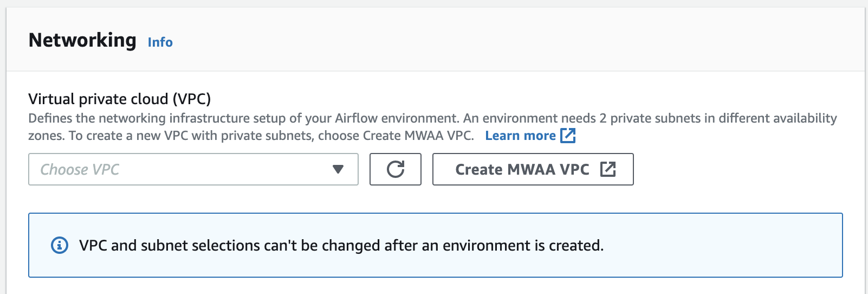Click the Choose VPC placeholder text
The height and width of the screenshot is (294, 868).
pos(80,170)
